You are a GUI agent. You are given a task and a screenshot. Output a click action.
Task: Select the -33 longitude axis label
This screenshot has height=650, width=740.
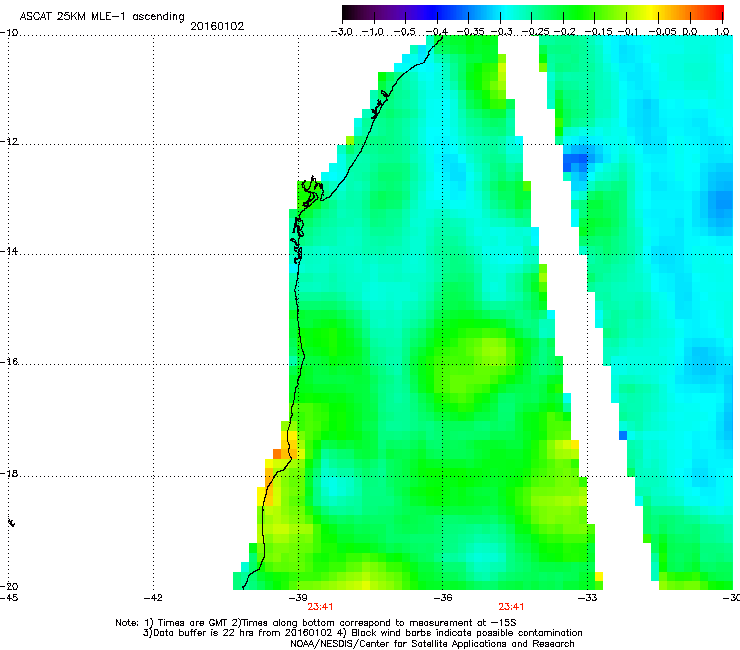tap(588, 598)
